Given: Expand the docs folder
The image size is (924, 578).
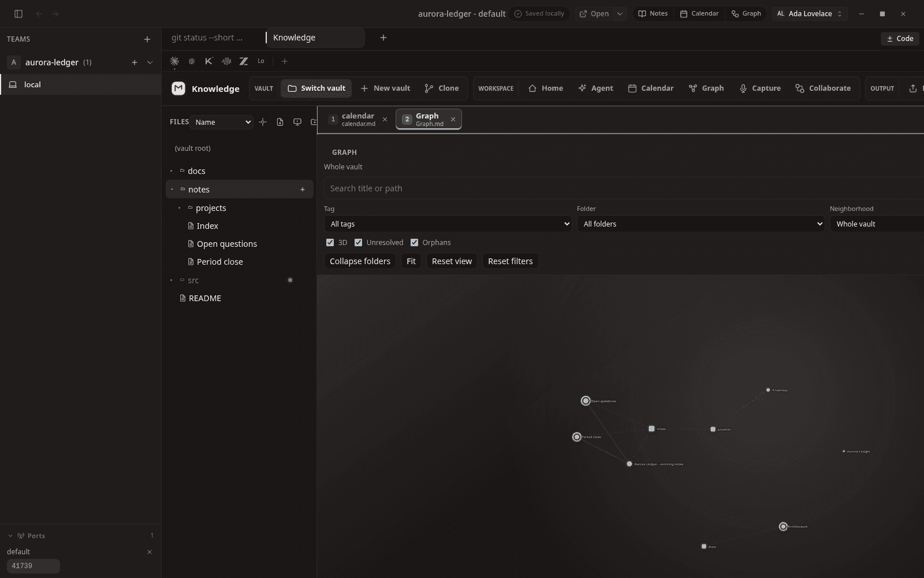Looking at the screenshot, I should click(172, 171).
